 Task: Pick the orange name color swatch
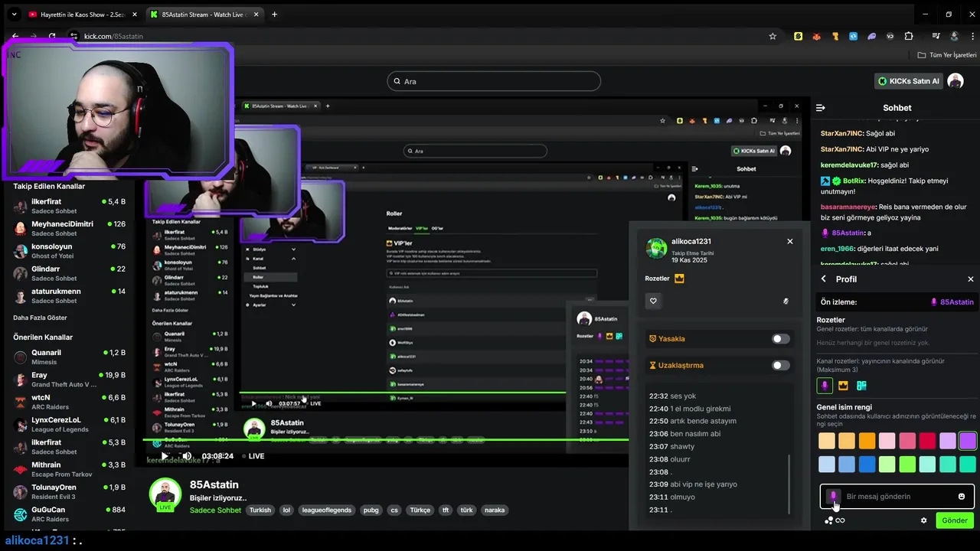(x=867, y=441)
